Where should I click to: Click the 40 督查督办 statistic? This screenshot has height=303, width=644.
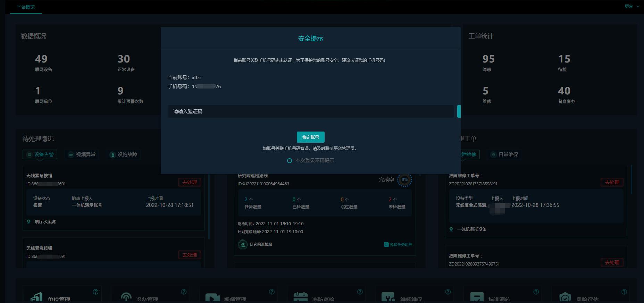coord(567,94)
